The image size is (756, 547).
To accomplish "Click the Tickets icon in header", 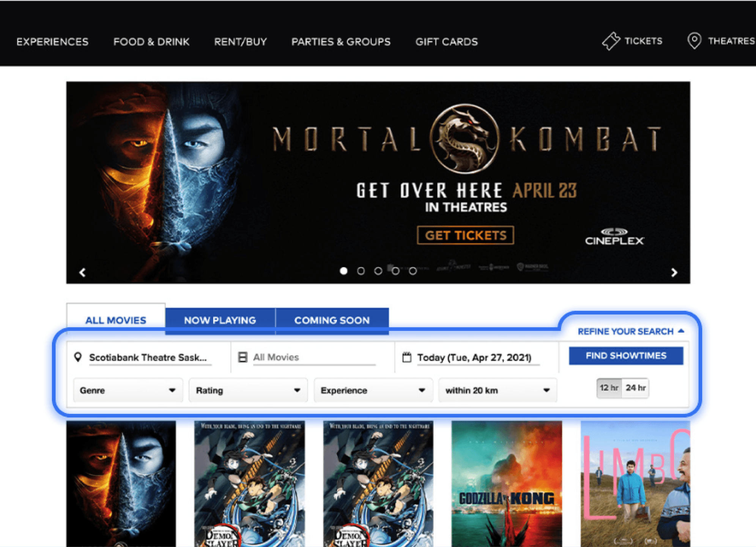I will 611,41.
